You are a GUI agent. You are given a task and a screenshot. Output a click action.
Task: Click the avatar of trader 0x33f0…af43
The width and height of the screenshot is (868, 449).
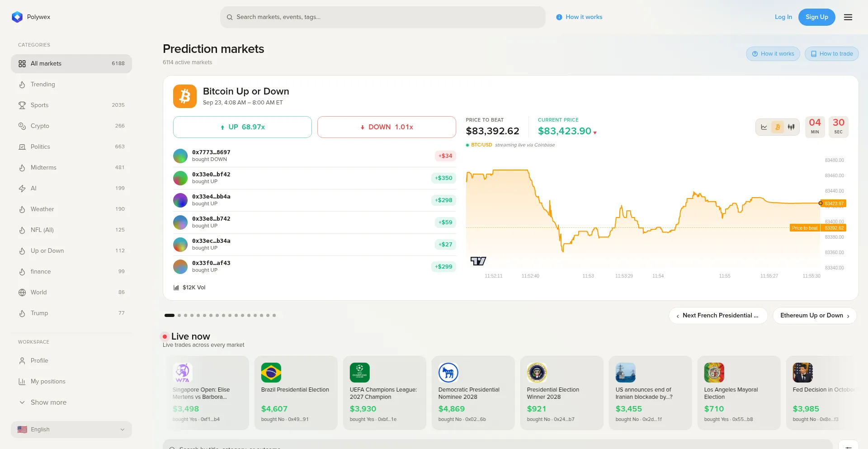coord(180,267)
